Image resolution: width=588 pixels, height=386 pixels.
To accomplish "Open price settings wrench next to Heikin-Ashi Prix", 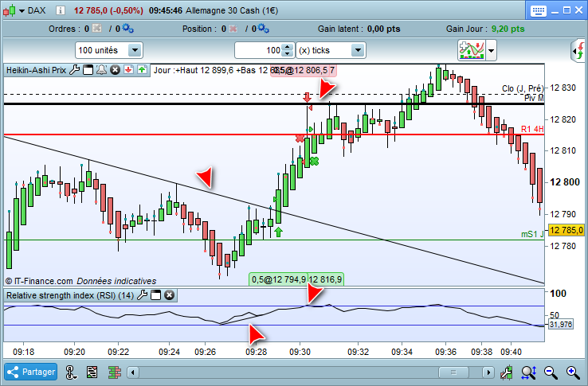I will tap(75, 70).
